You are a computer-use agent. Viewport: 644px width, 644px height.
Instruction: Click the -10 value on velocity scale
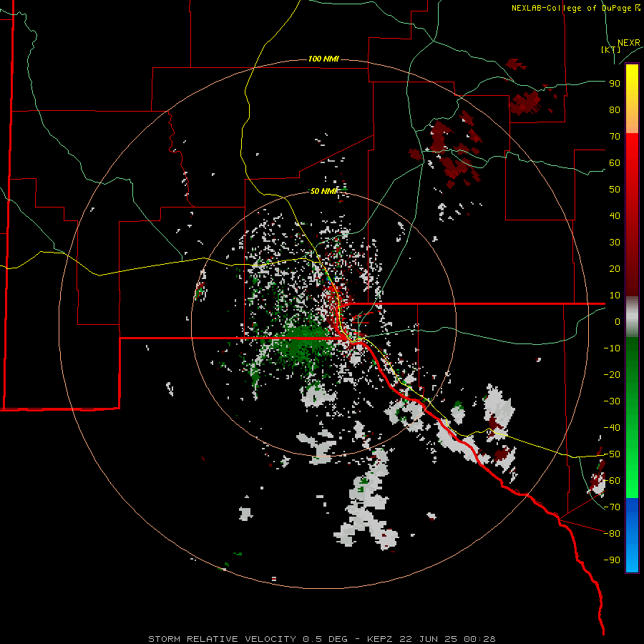tap(612, 348)
